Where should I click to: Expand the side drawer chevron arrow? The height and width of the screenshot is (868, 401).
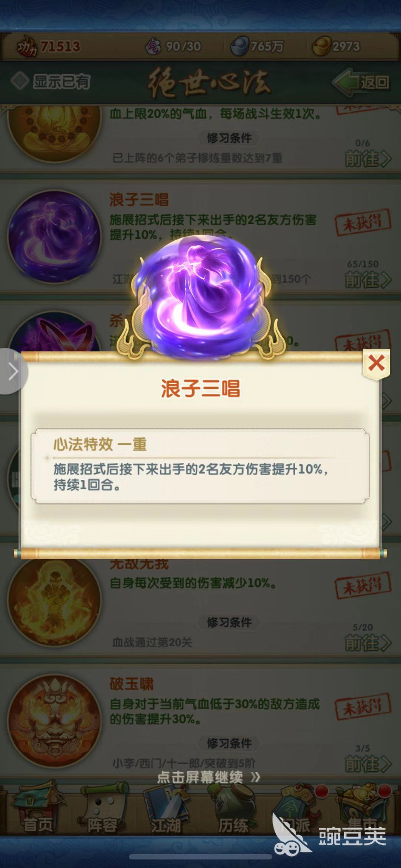(x=13, y=371)
